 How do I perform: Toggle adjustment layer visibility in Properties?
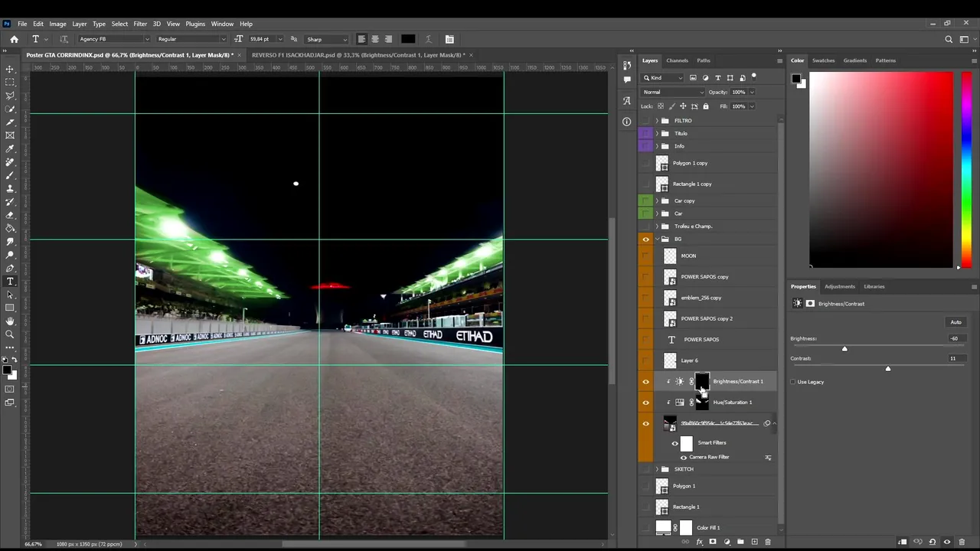pyautogui.click(x=946, y=542)
